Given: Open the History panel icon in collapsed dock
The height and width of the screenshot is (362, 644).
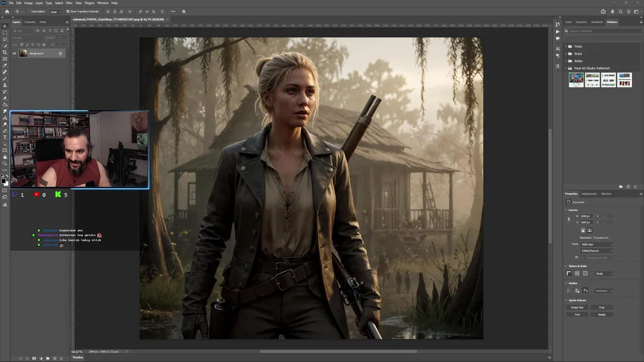Looking at the screenshot, I should click(x=557, y=24).
